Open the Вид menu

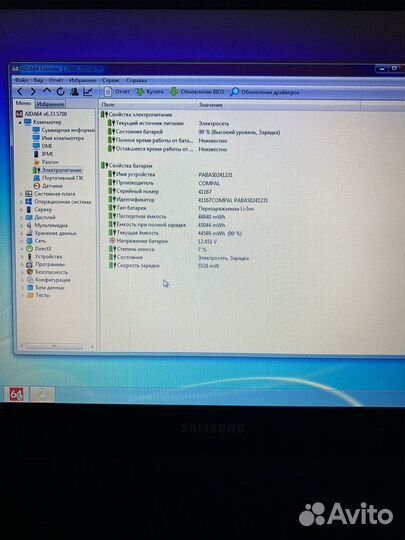click(x=38, y=80)
